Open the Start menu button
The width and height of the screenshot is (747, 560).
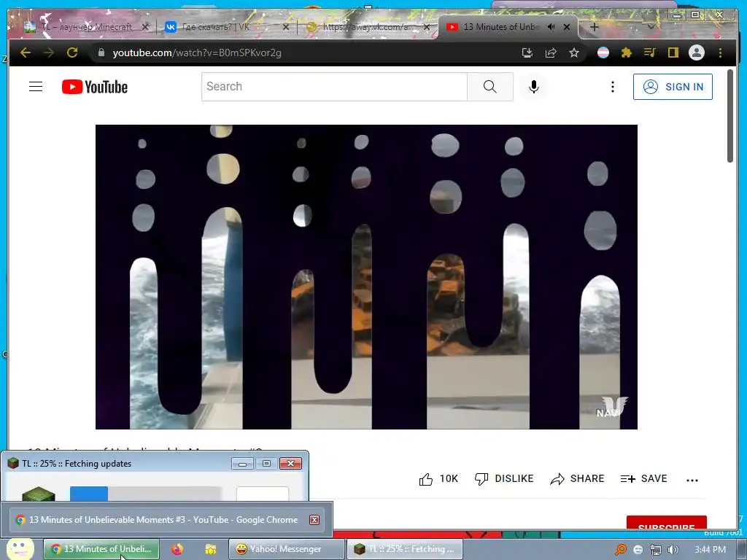pyautogui.click(x=19, y=549)
